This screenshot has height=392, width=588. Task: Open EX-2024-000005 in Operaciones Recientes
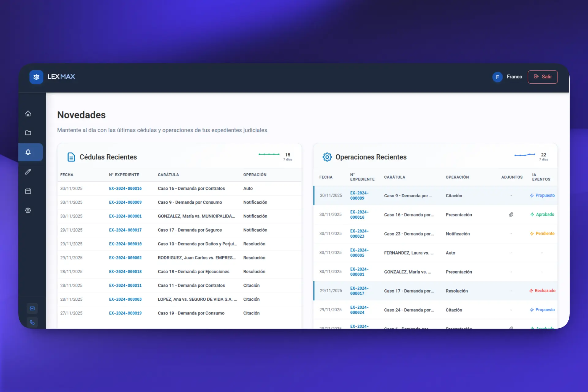360,253
